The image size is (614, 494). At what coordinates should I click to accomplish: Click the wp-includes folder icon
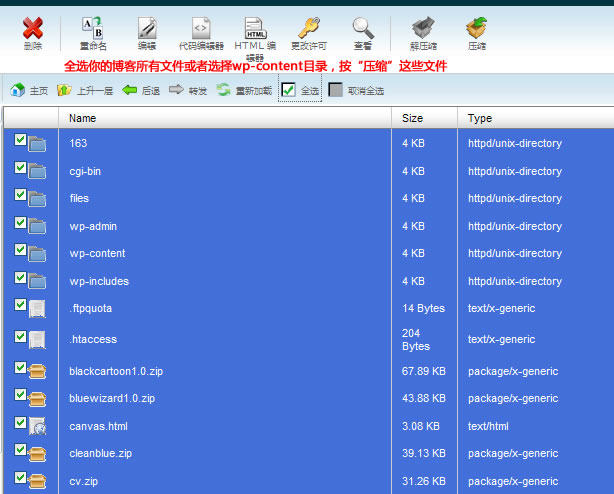click(x=37, y=281)
